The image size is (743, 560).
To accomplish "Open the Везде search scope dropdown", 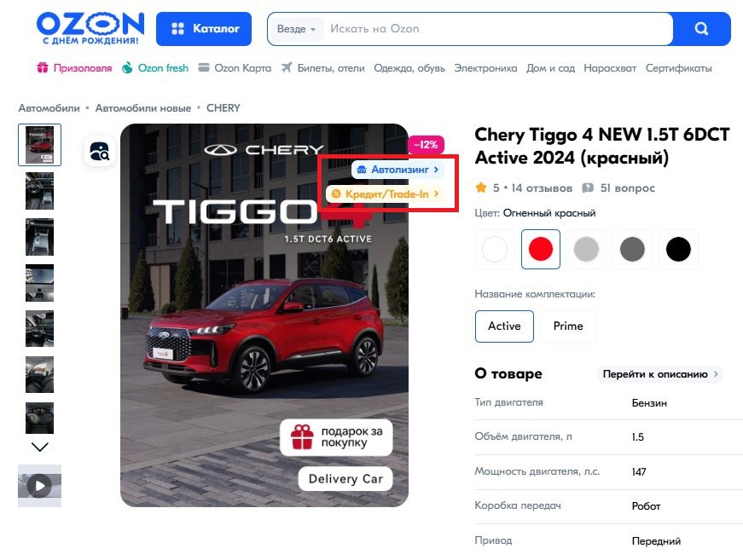I will [296, 29].
